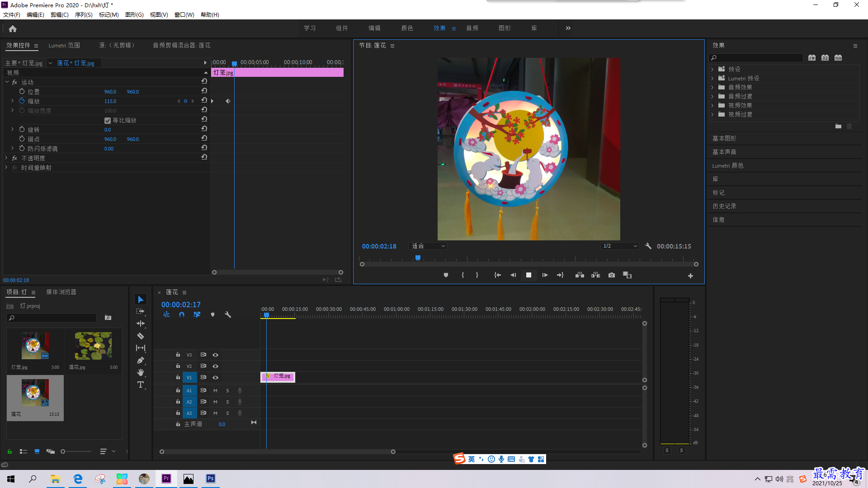Click the scale value 115.0
This screenshot has width=868, height=488.
click(110, 101)
